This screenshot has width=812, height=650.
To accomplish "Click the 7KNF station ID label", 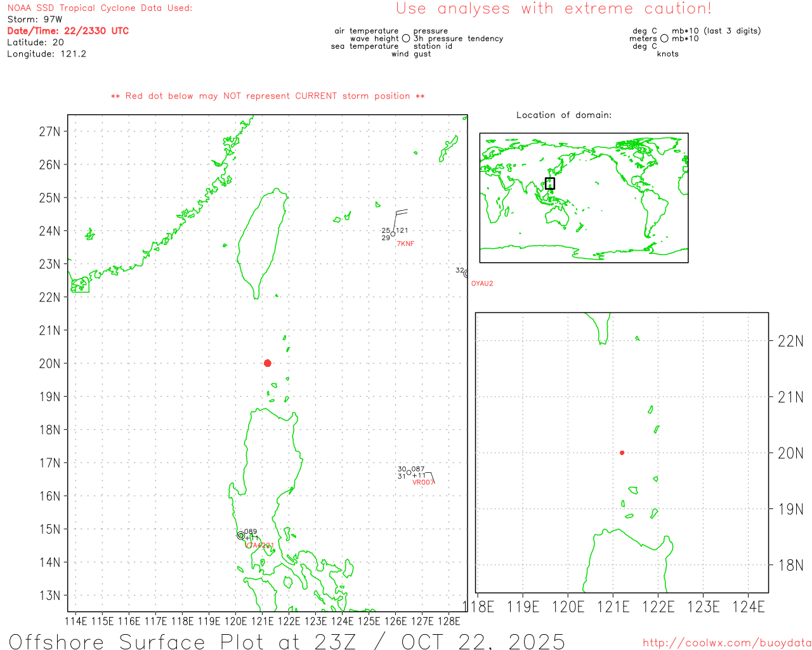I will tap(405, 244).
